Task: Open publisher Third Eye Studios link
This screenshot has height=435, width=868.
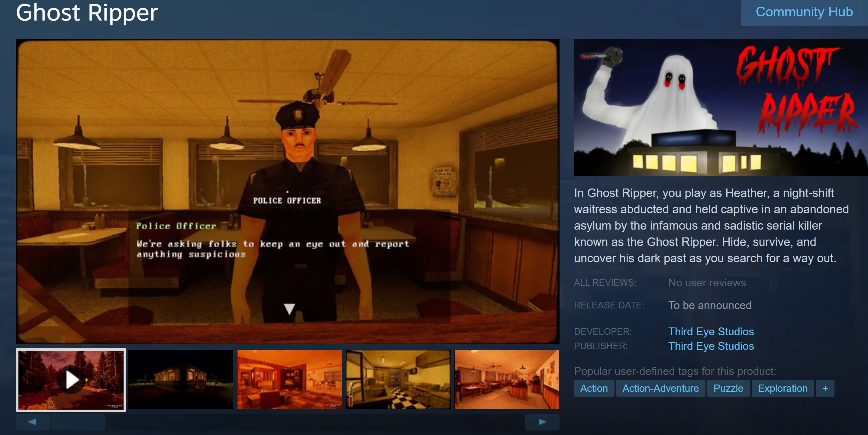Action: point(711,346)
